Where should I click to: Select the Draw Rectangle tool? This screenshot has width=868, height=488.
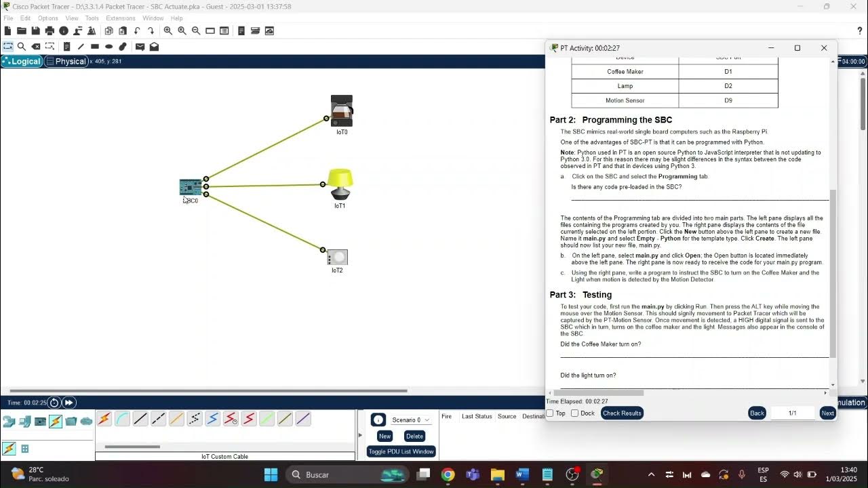point(95,47)
